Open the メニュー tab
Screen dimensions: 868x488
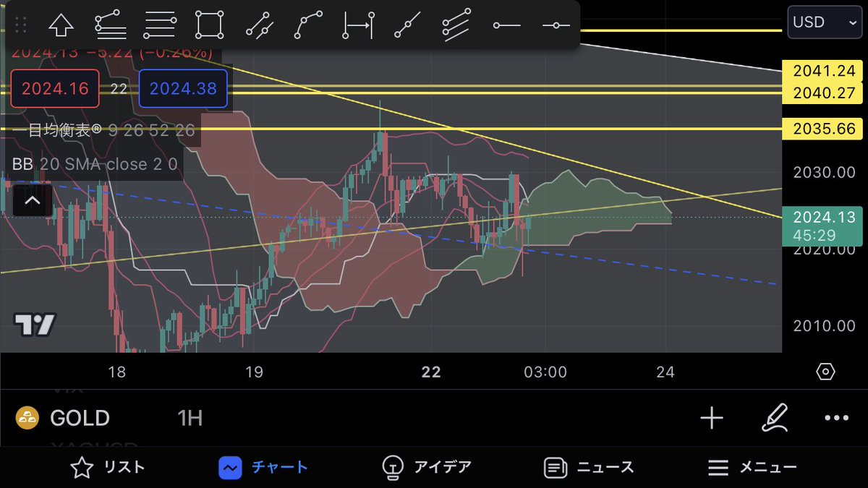point(752,468)
